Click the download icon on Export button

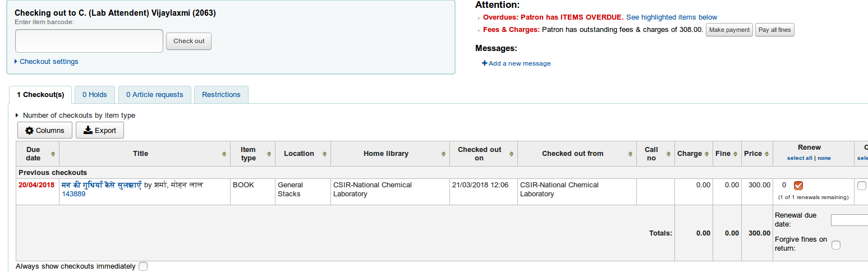(x=88, y=131)
